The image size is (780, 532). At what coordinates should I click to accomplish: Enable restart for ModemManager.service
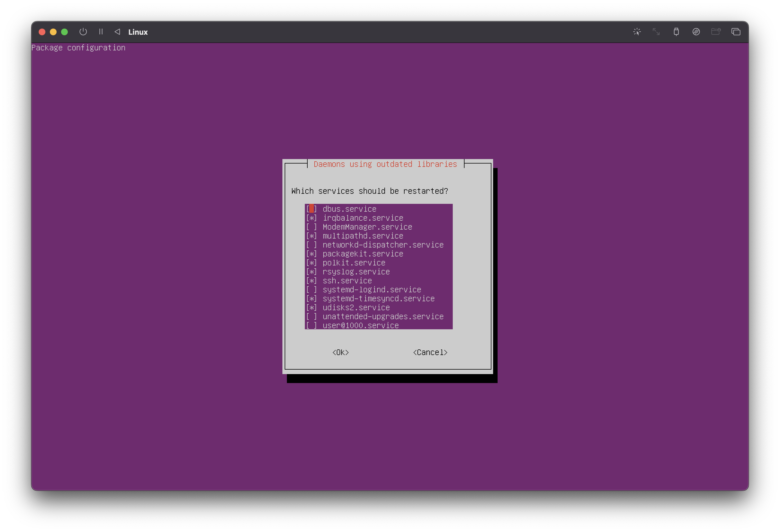point(312,227)
